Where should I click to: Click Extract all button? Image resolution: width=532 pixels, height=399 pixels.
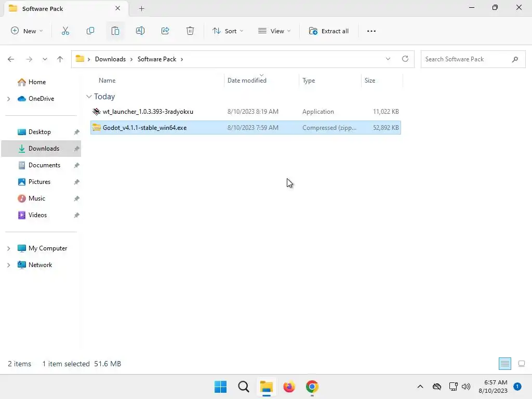(328, 31)
